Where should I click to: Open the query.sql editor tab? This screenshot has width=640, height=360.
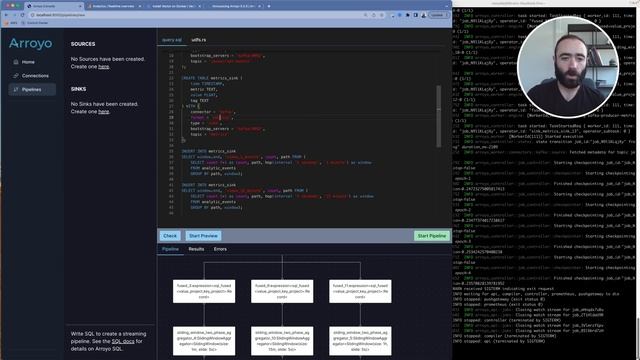click(x=172, y=40)
